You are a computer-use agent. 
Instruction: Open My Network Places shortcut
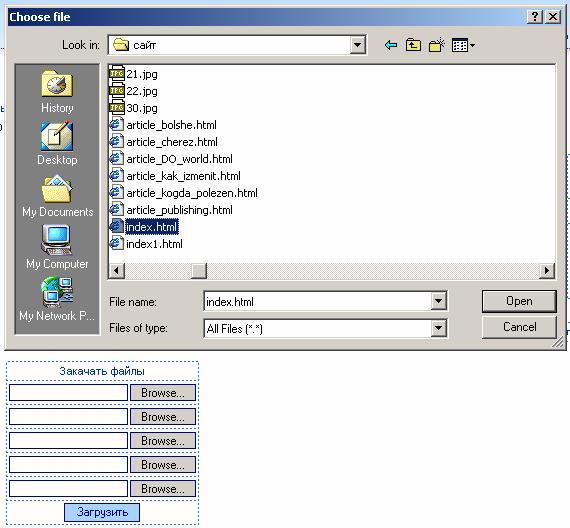pyautogui.click(x=57, y=299)
